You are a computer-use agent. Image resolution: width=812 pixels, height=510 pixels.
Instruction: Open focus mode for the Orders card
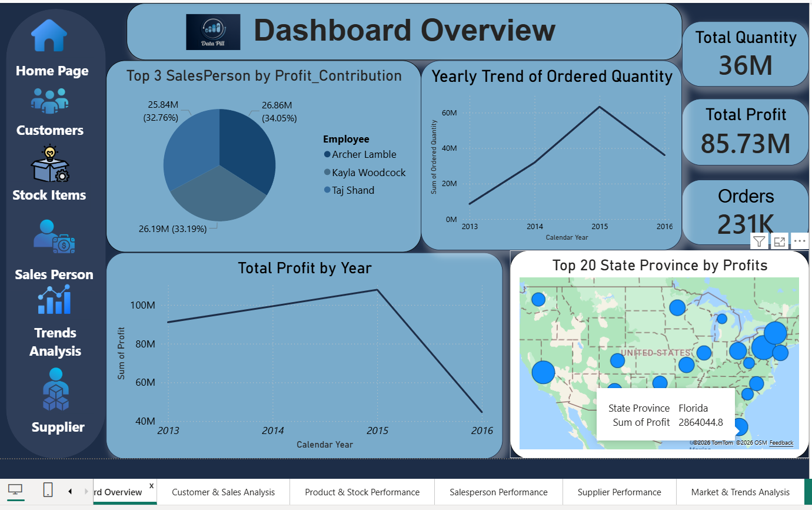pos(780,241)
